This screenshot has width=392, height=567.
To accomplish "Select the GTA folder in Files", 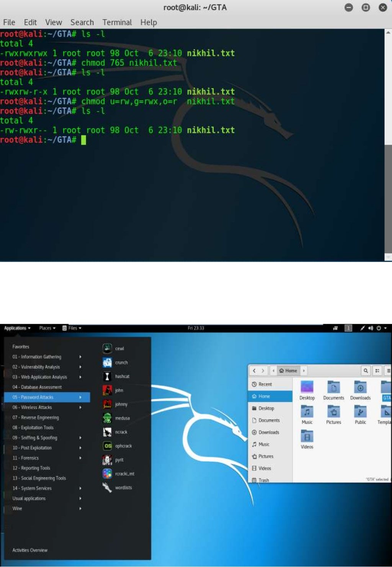I will coord(386,390).
